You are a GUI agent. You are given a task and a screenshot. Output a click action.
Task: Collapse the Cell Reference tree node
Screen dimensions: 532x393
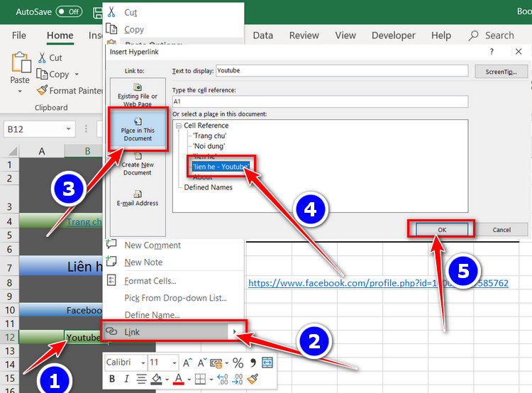click(179, 126)
